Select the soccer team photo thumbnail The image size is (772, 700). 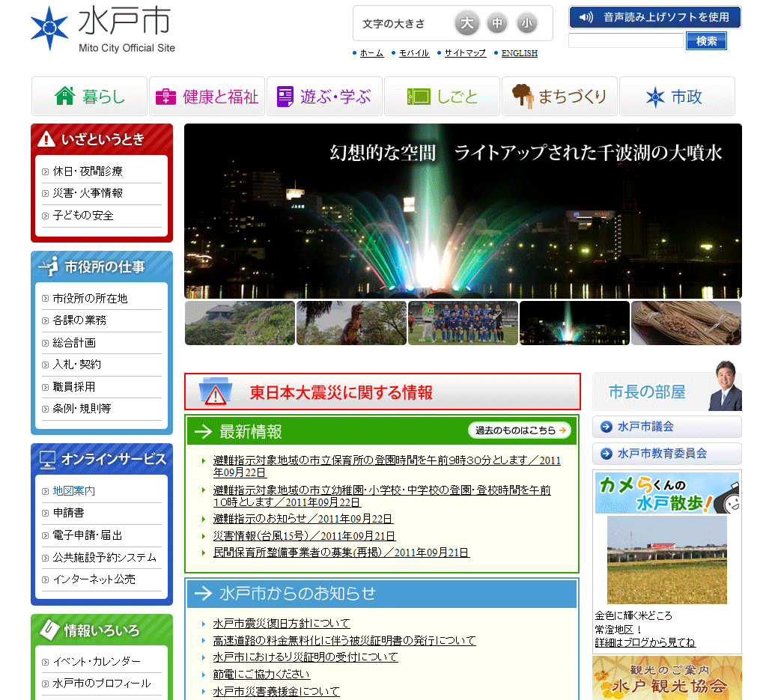[x=463, y=323]
